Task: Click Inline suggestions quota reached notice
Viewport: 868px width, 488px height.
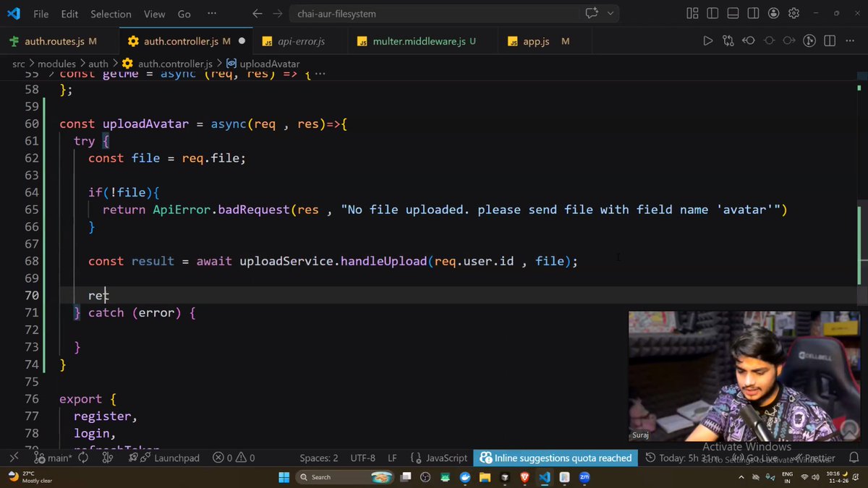Action: 556,458
